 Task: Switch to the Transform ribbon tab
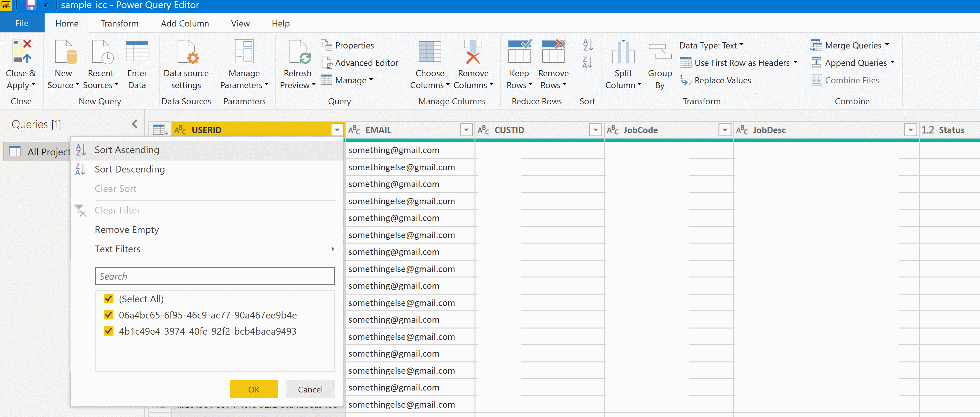tap(120, 24)
